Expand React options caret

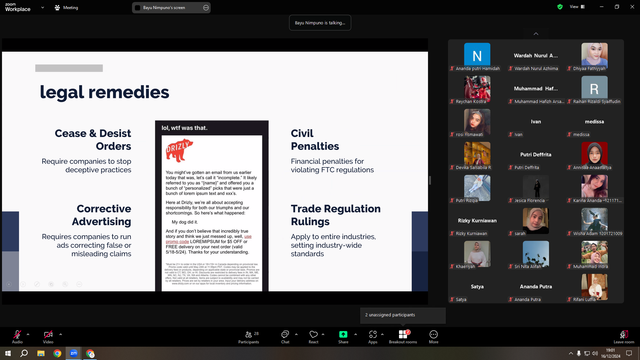[x=323, y=334]
